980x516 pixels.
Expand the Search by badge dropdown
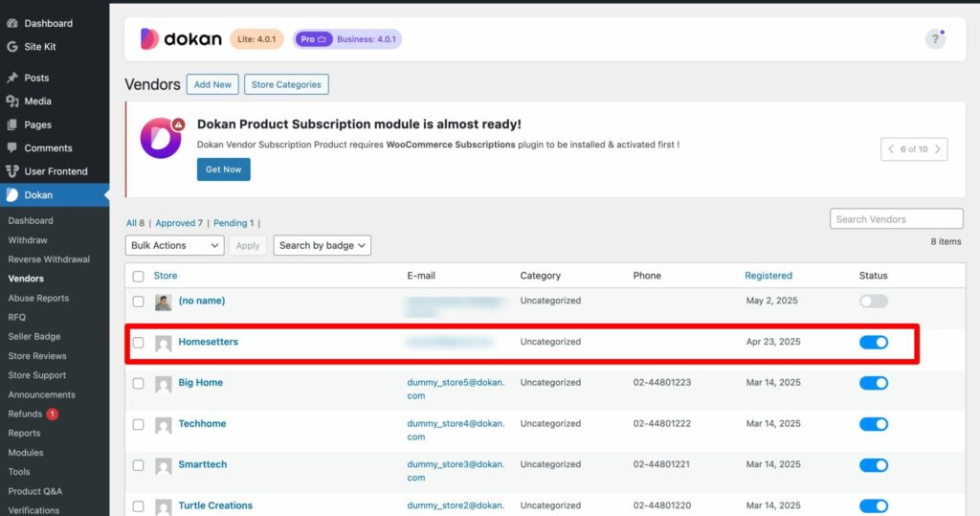click(322, 246)
